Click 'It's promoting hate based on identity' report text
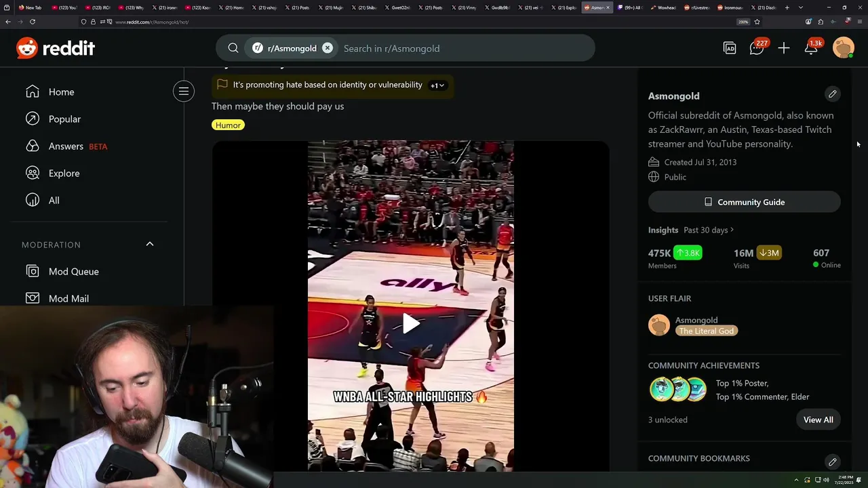This screenshot has width=868, height=488. (328, 85)
